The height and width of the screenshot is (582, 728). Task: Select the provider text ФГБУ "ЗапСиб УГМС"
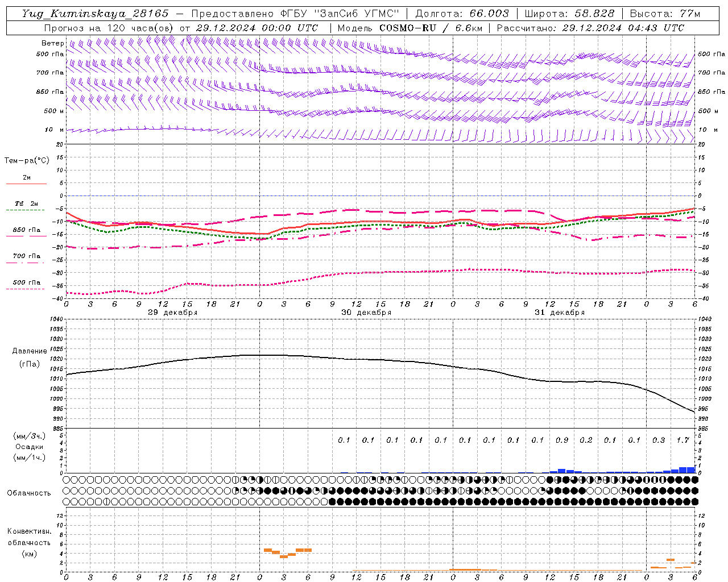(340, 14)
